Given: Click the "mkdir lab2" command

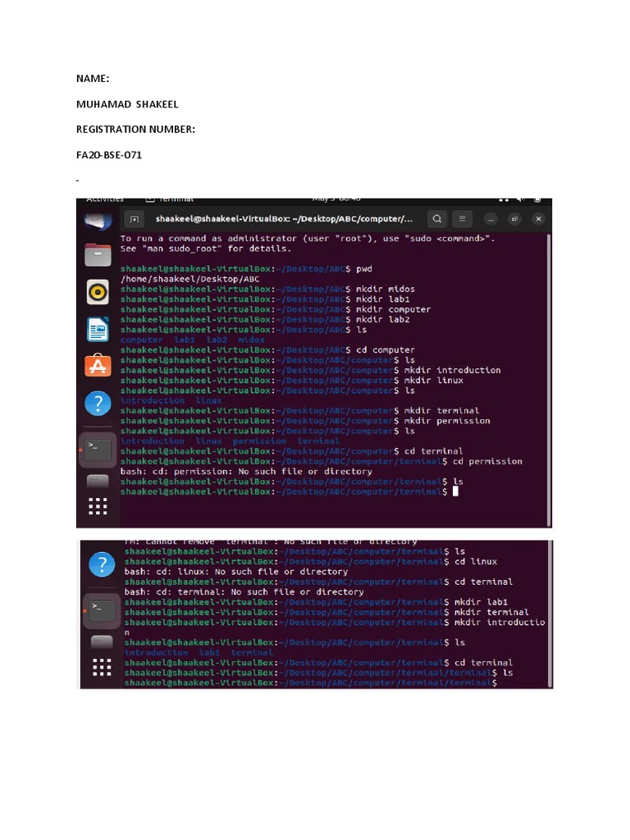Looking at the screenshot, I should tap(383, 320).
